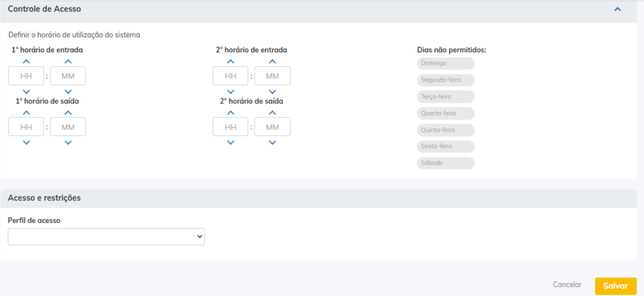Click the HH field of 1° horário de entrada
Viewport: 644px width, 296px height.
pyautogui.click(x=26, y=76)
